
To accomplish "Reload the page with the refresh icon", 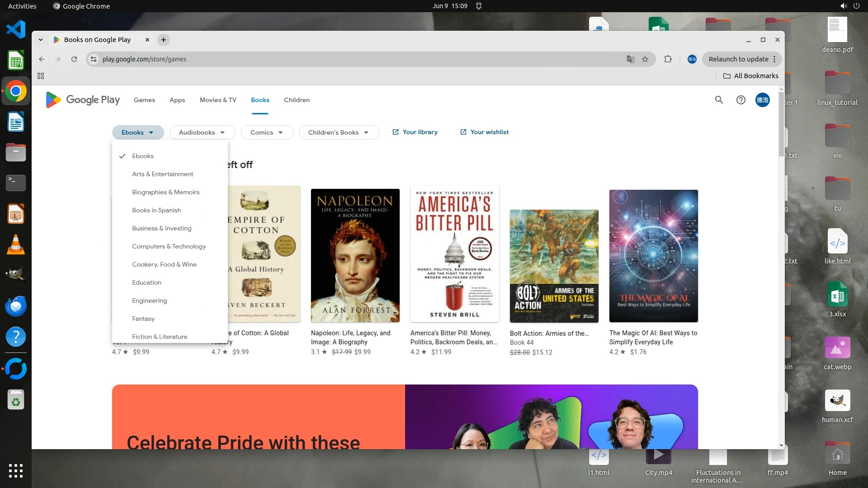I will [x=74, y=59].
